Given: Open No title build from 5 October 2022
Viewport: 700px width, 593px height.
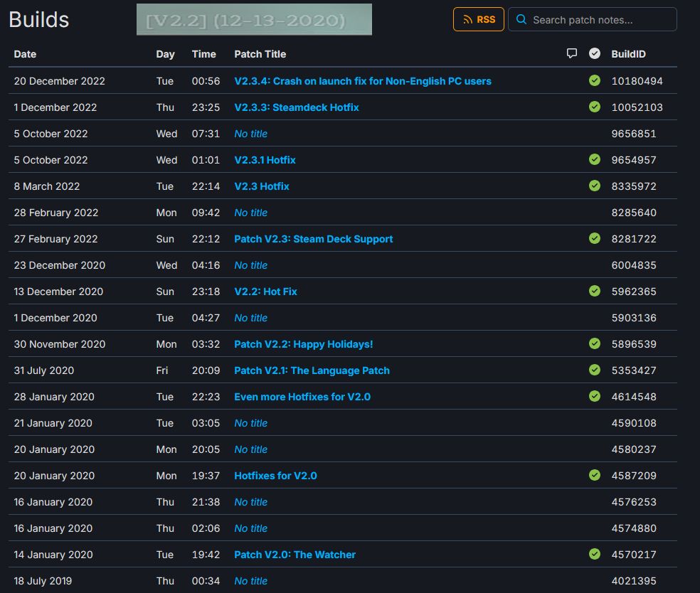Looking at the screenshot, I should click(x=251, y=134).
